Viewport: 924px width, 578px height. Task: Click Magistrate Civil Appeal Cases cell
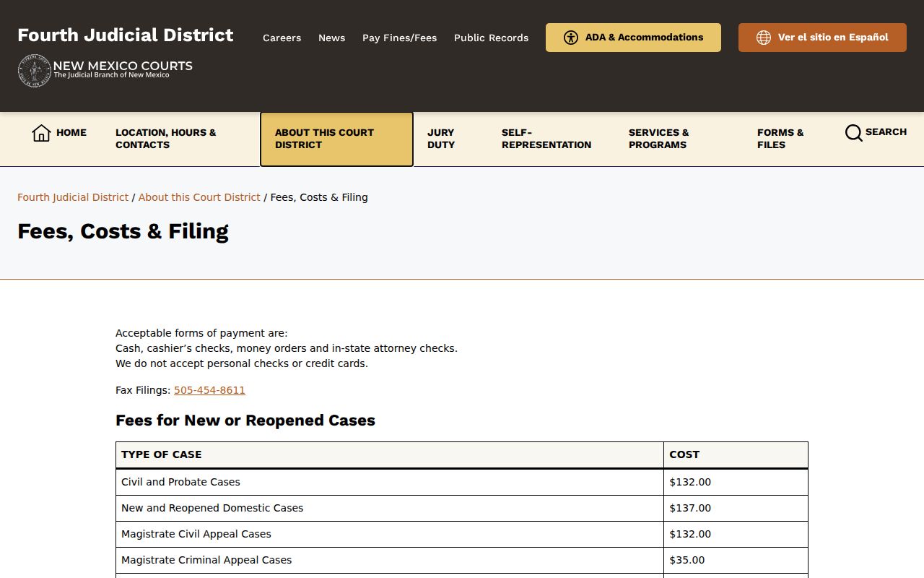click(x=390, y=534)
